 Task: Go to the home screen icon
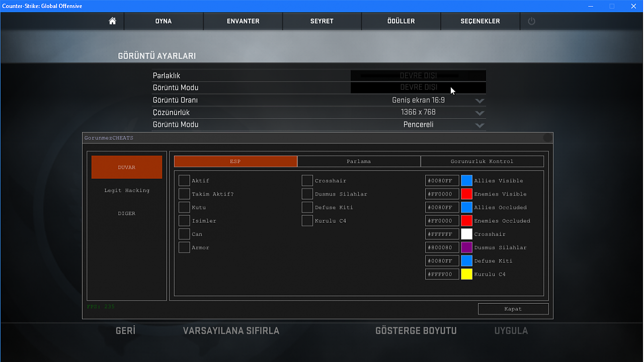(112, 21)
